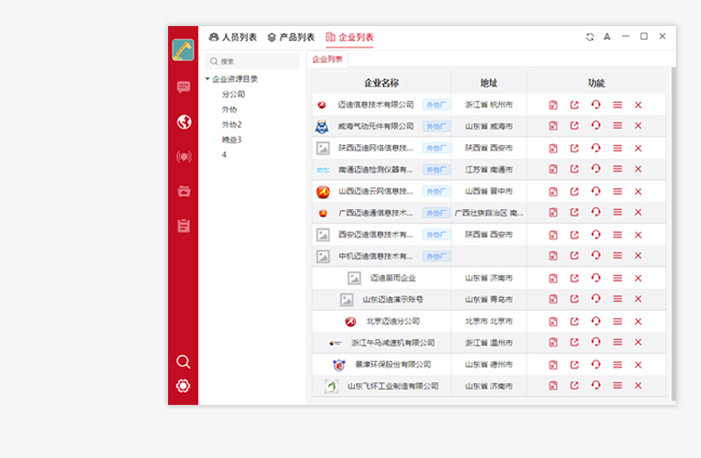This screenshot has width=701, height=458.
Task: Click the red X in the 德州市 row
Action: 638,365
